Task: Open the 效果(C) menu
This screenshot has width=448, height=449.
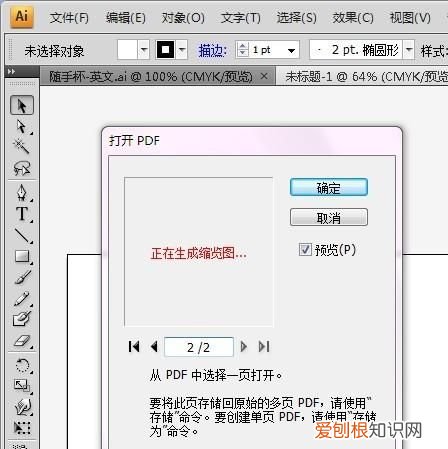Action: click(353, 17)
